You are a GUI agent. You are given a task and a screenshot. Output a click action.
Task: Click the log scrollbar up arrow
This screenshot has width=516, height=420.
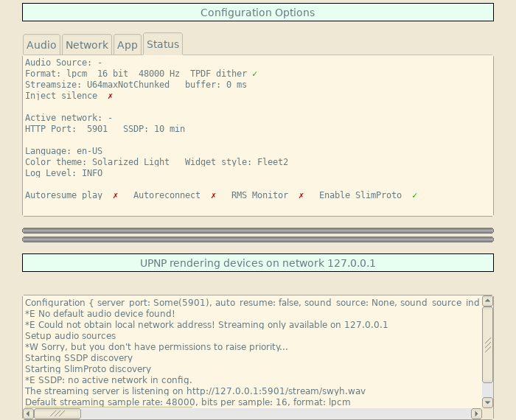tap(487, 301)
